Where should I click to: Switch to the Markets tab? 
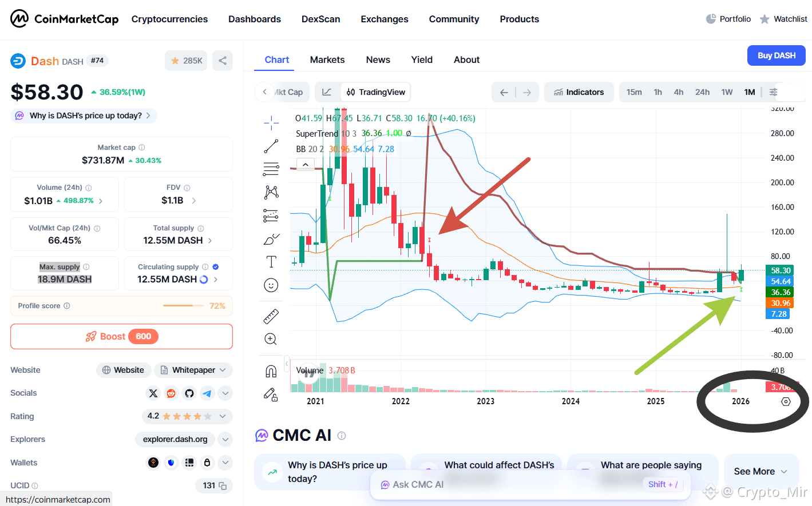(x=327, y=60)
